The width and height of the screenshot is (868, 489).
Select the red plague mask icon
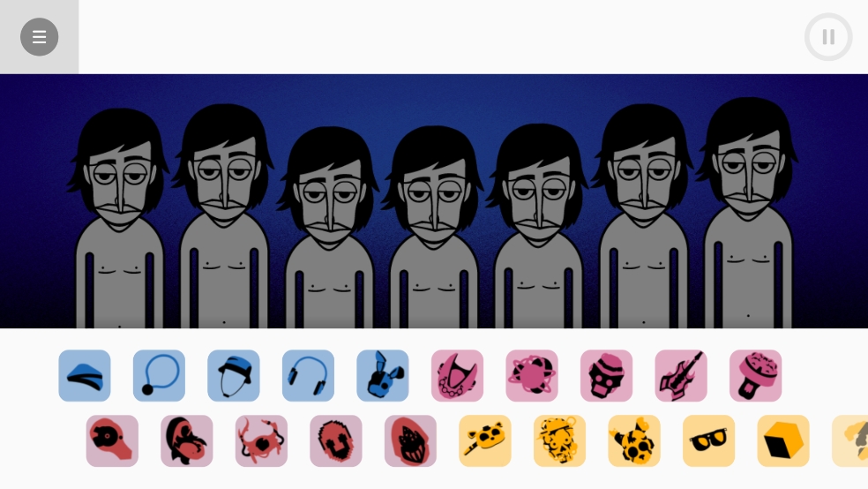coord(186,440)
